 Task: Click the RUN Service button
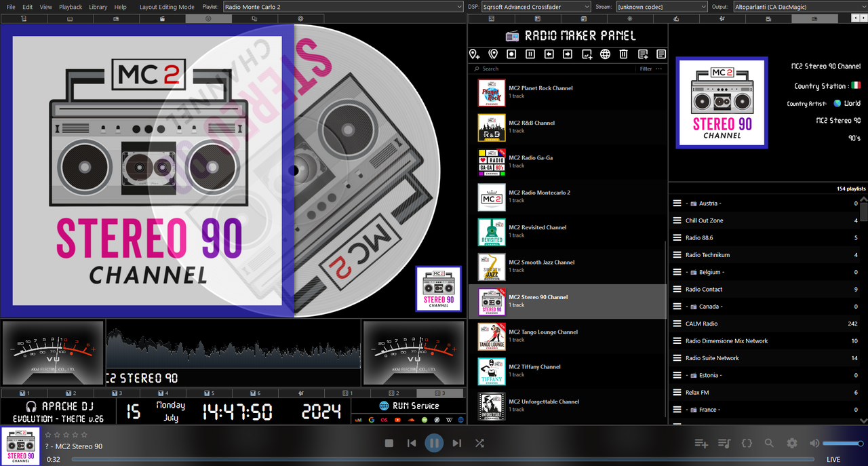(409, 406)
